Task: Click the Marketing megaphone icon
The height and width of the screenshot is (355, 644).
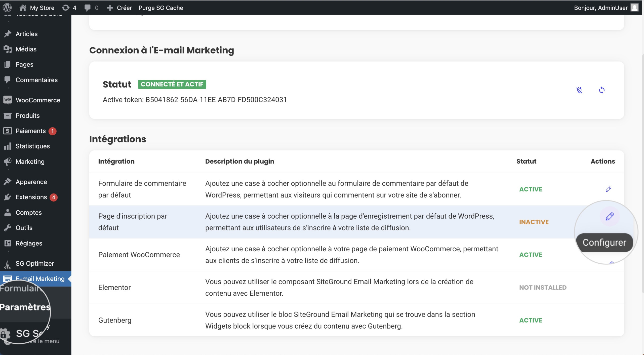Action: click(8, 161)
